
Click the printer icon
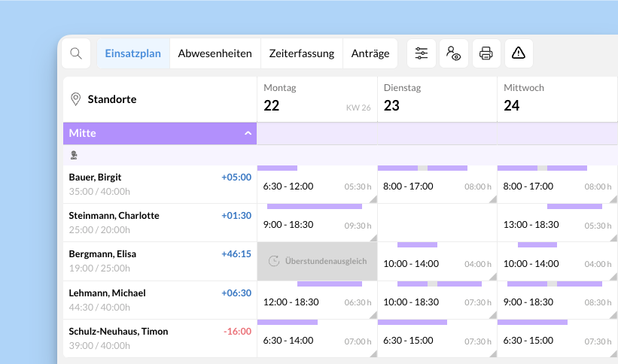pos(486,53)
